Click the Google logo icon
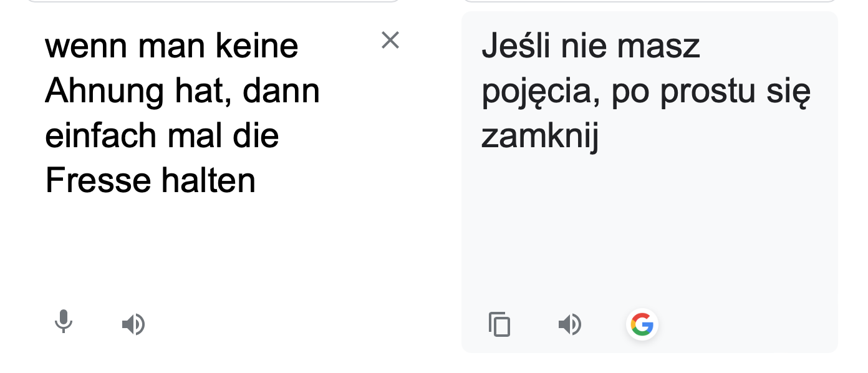The image size is (868, 373). (x=642, y=324)
